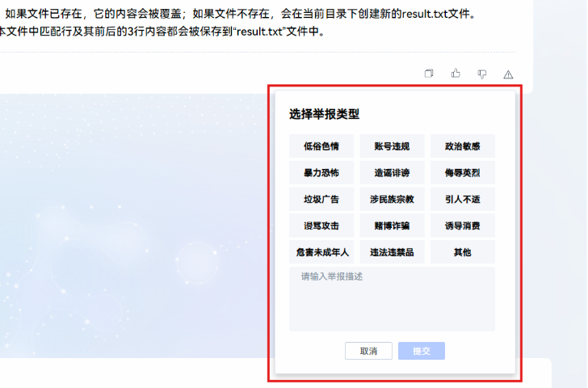The image size is (588, 388).
Task: Pick the 垃圾广告 option
Action: click(321, 199)
